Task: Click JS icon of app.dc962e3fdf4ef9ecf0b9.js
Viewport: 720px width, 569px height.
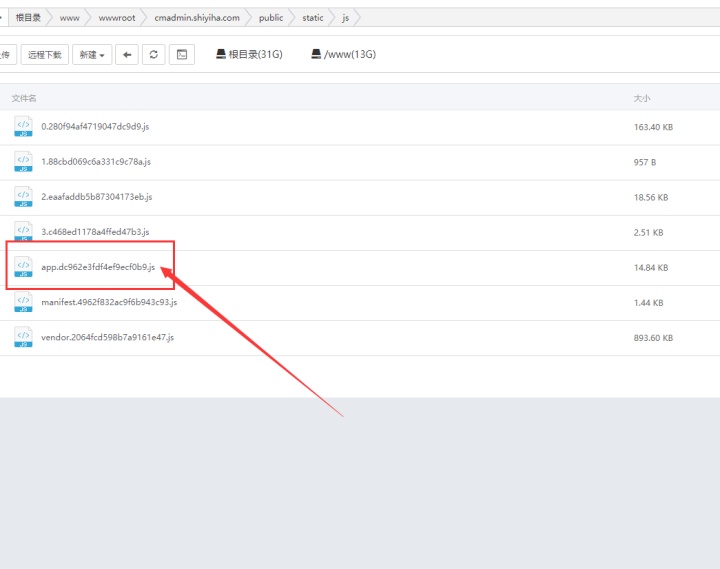Action: tap(23, 267)
